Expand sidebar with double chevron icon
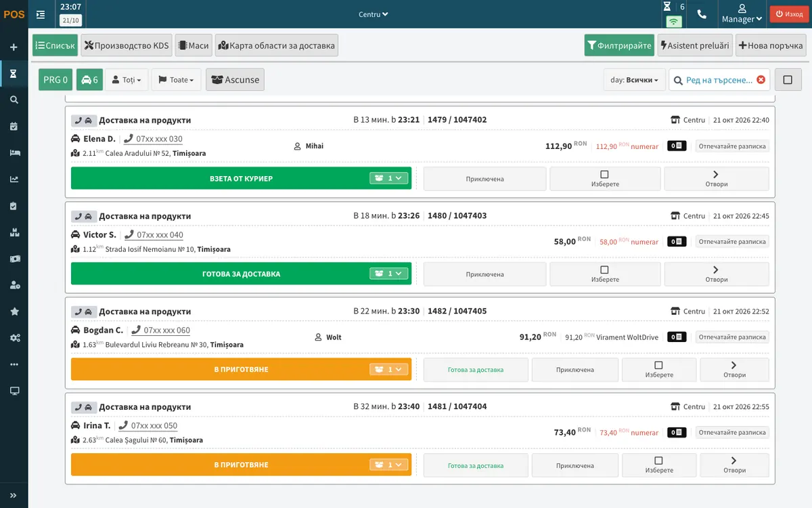The width and height of the screenshot is (812, 508). coord(14,495)
